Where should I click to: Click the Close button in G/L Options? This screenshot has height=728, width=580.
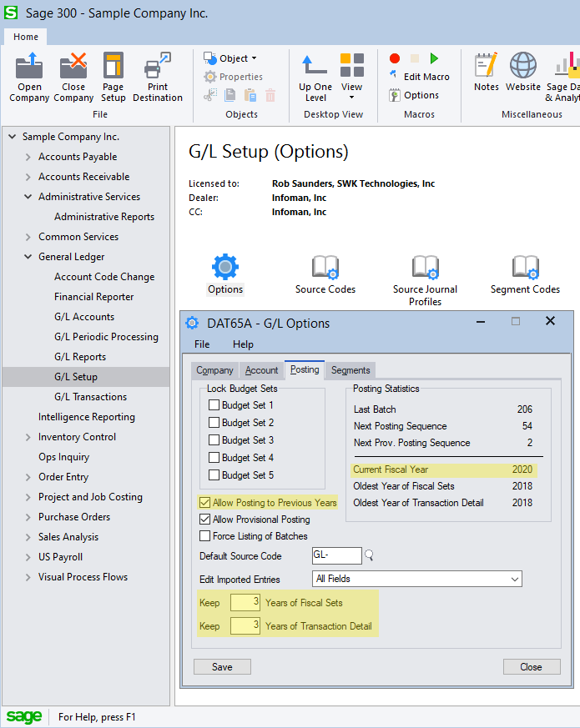(532, 667)
